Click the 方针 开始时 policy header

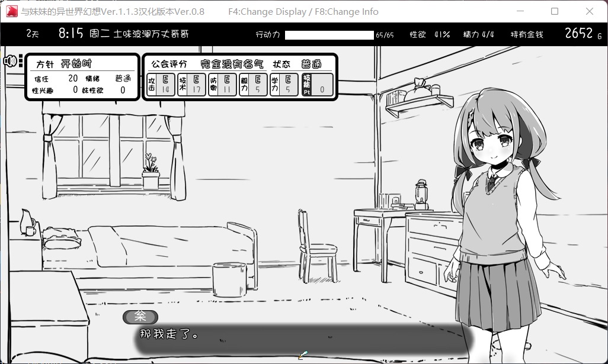64,64
